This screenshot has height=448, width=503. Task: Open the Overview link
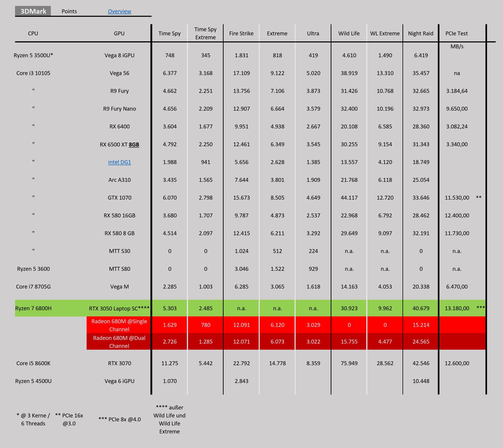point(119,11)
